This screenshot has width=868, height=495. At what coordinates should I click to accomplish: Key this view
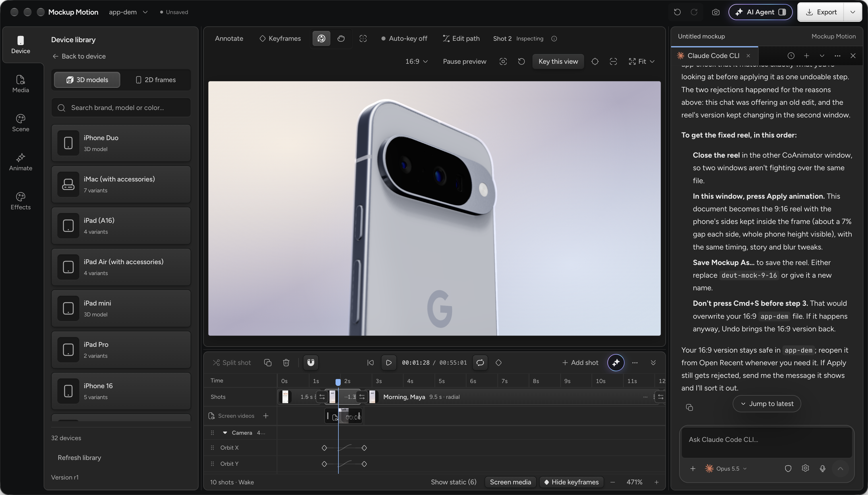[558, 61]
